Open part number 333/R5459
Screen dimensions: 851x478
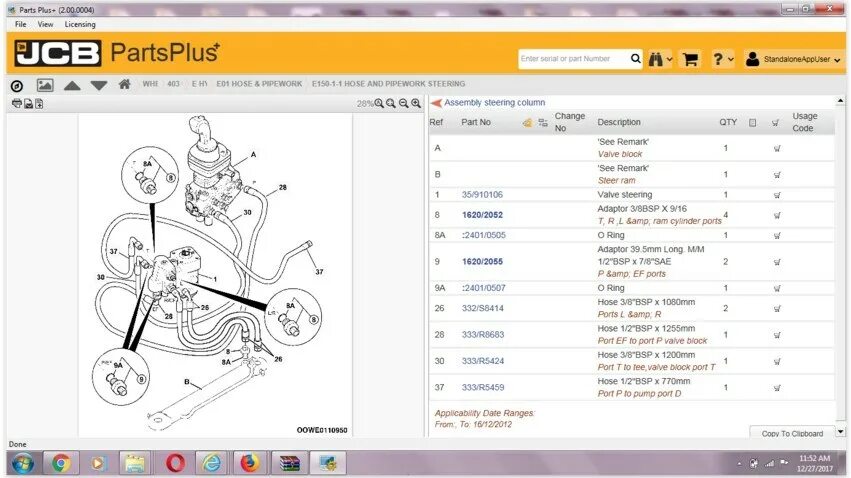(482, 387)
